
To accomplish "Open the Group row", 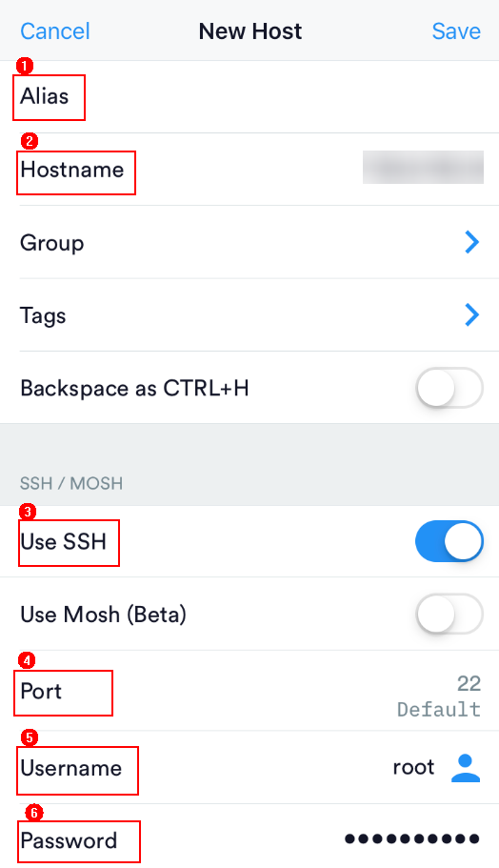I will (249, 242).
